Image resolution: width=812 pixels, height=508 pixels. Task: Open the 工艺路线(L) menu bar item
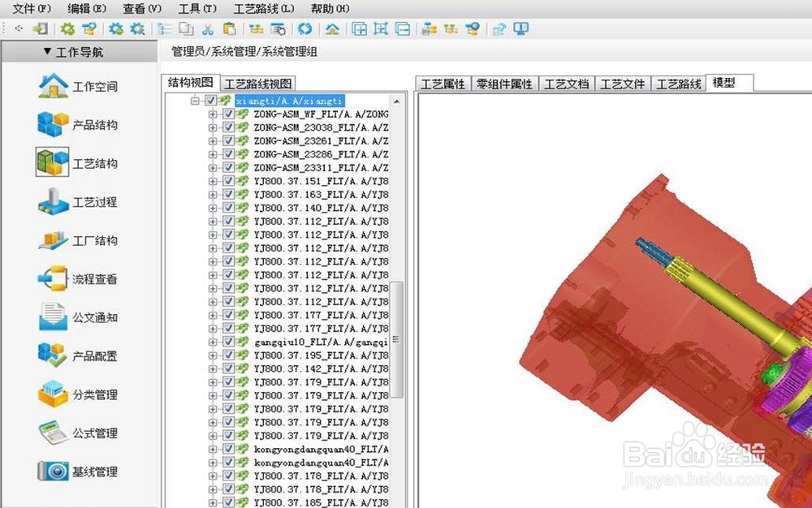point(264,9)
